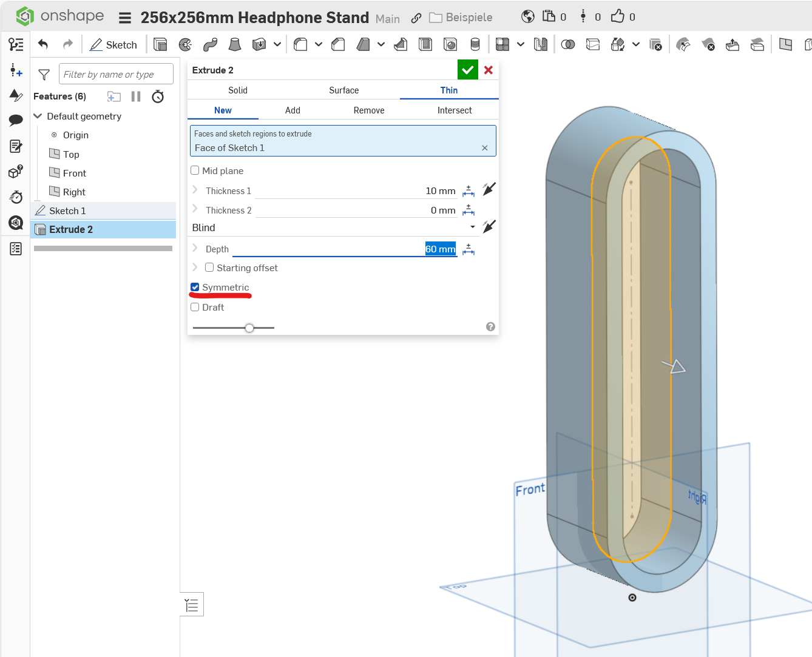Select the Loft tool
Image resolution: width=812 pixels, height=657 pixels.
[235, 44]
